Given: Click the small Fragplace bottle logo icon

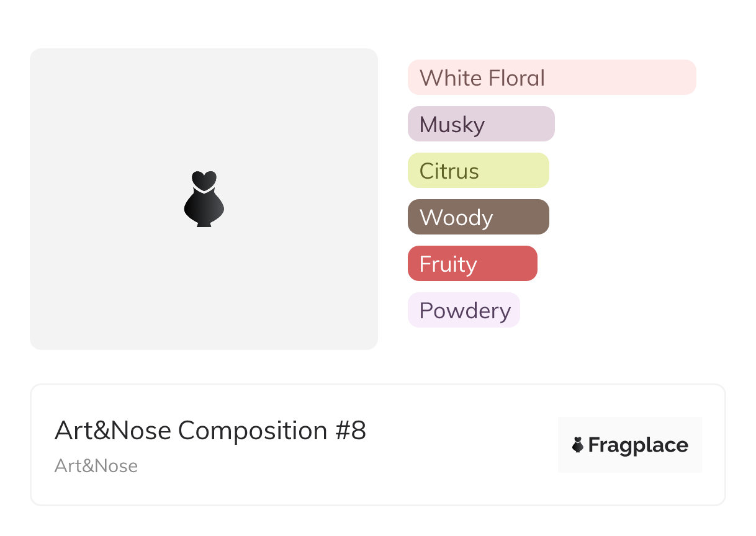Looking at the screenshot, I should coord(578,445).
